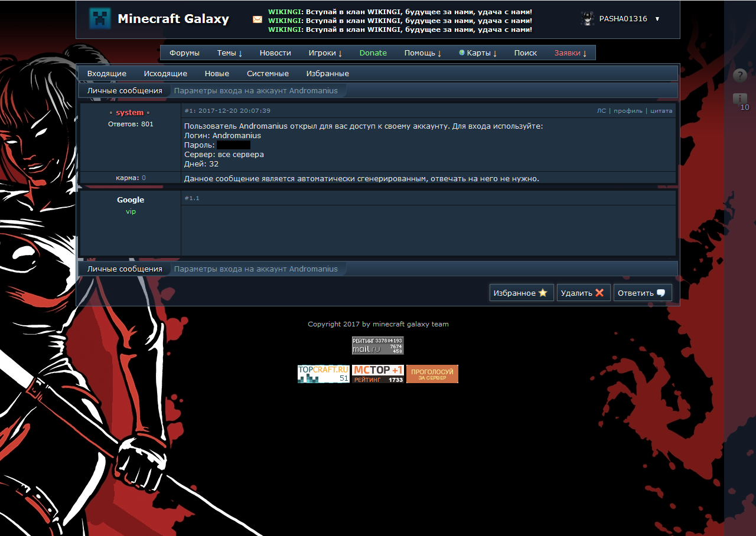Click the PASHA01316 avatar image
The height and width of the screenshot is (536, 756).
tap(587, 18)
